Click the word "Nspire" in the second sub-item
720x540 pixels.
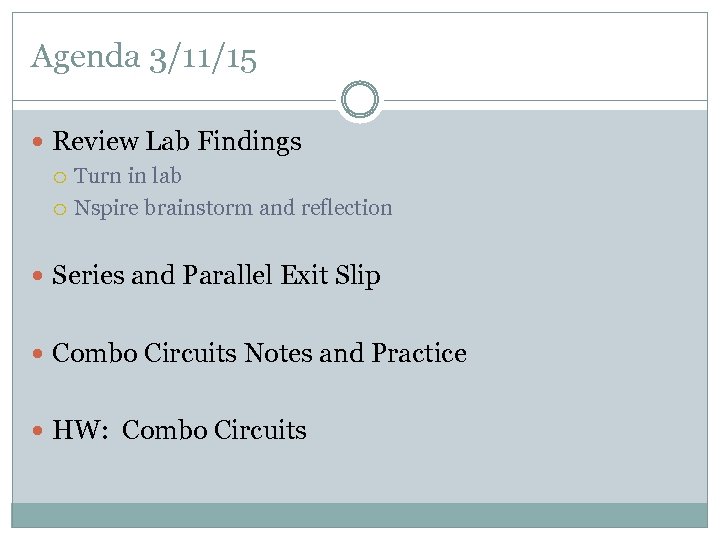pyautogui.click(x=106, y=208)
